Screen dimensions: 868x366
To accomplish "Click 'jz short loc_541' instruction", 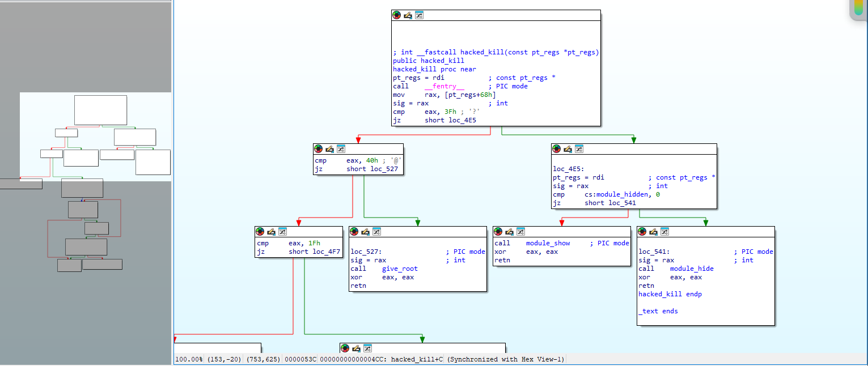I will 594,203.
